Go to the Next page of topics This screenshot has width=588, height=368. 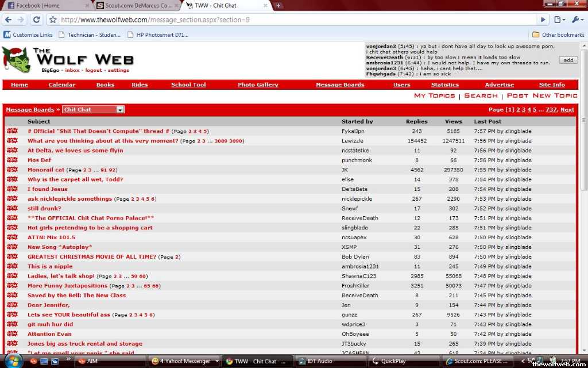[567, 109]
